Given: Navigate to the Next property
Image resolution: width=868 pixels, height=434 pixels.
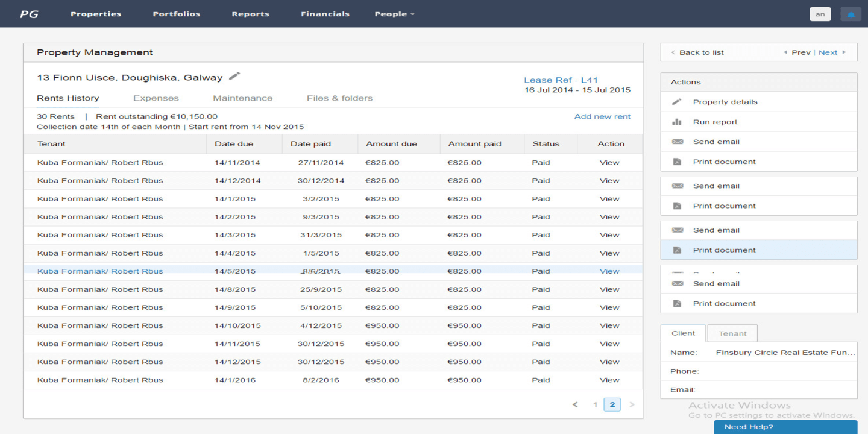Looking at the screenshot, I should (x=832, y=52).
